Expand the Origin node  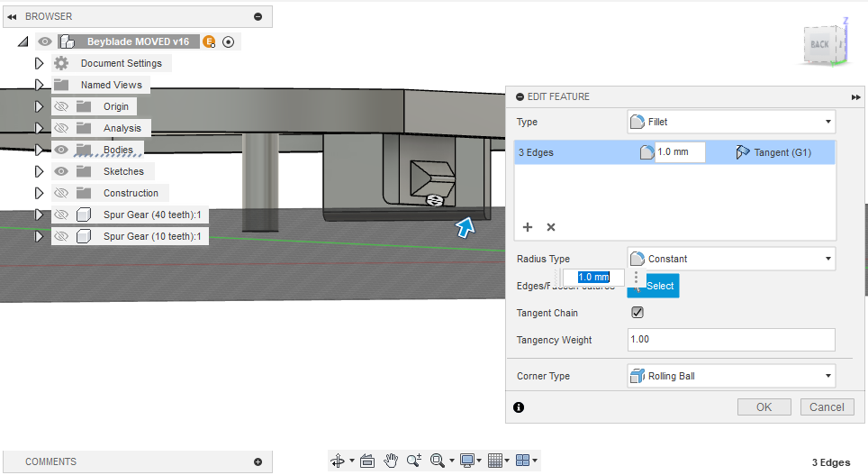(39, 106)
